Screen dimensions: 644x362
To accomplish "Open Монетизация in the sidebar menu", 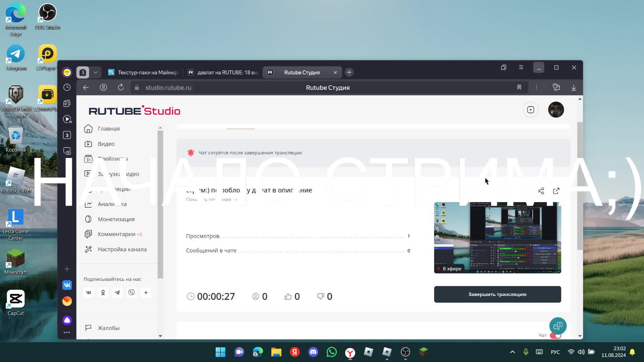I will coord(116,219).
